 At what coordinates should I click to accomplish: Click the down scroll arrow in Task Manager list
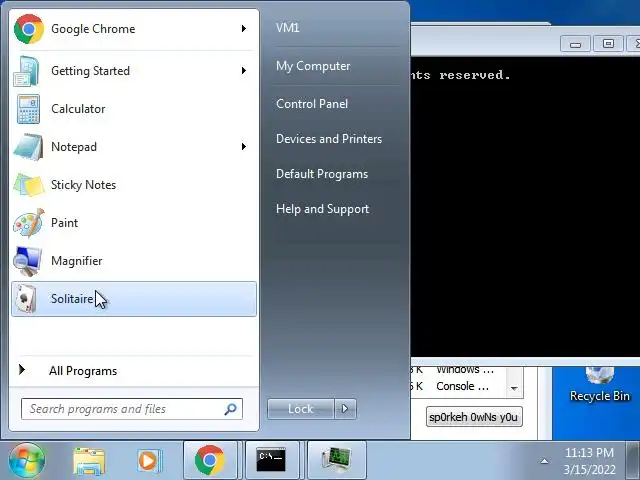pos(514,388)
